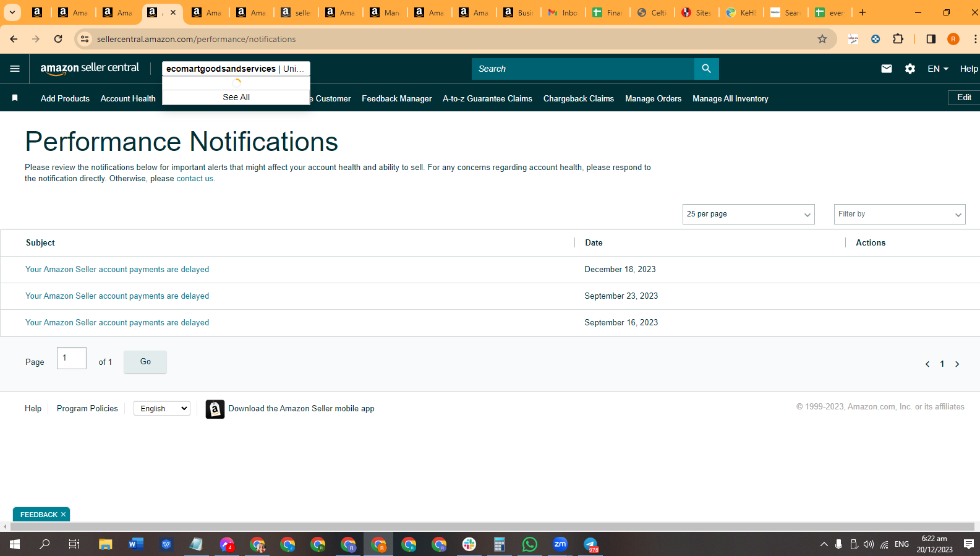Open the Manage Orders menu item
980x556 pixels.
[x=653, y=98]
